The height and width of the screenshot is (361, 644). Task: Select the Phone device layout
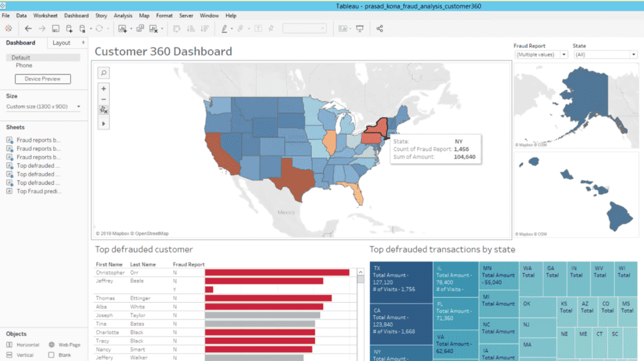click(24, 66)
